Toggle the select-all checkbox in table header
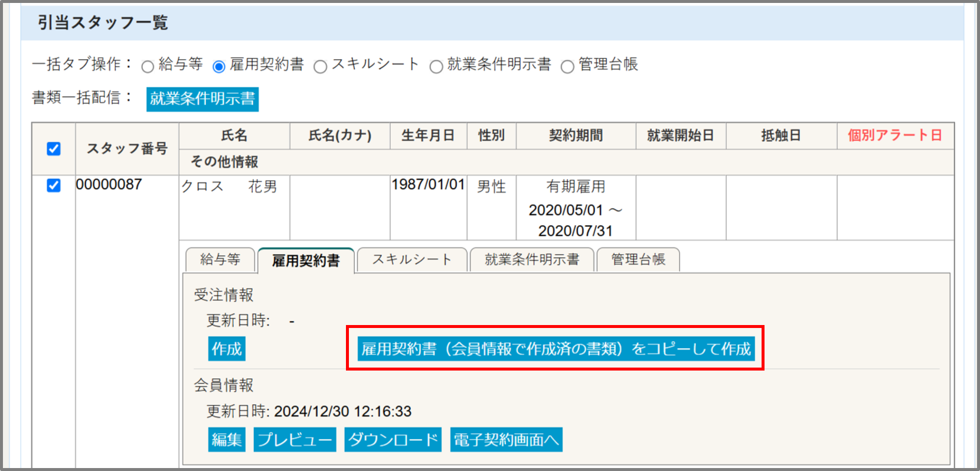This screenshot has height=471, width=980. [54, 148]
